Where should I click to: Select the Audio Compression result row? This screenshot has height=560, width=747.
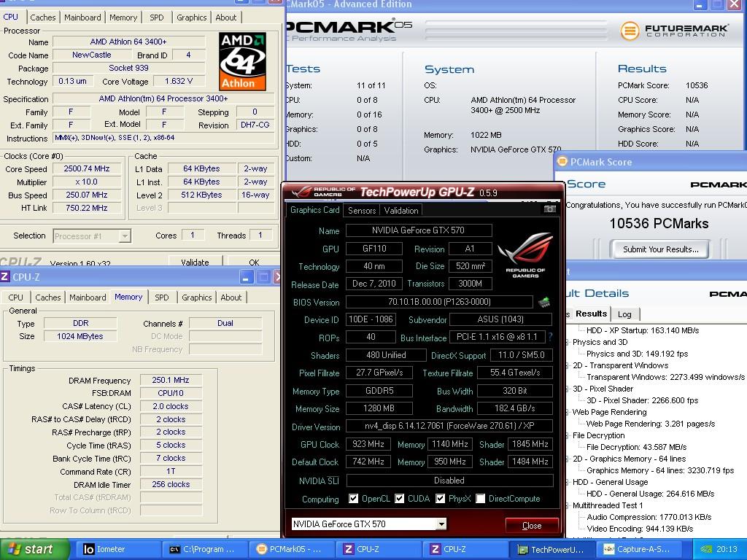(x=649, y=517)
